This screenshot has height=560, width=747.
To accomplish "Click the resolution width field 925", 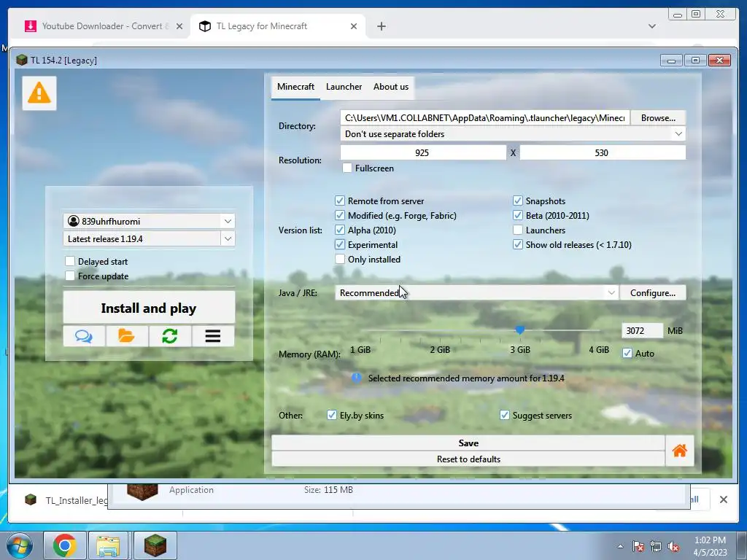I will tap(422, 152).
